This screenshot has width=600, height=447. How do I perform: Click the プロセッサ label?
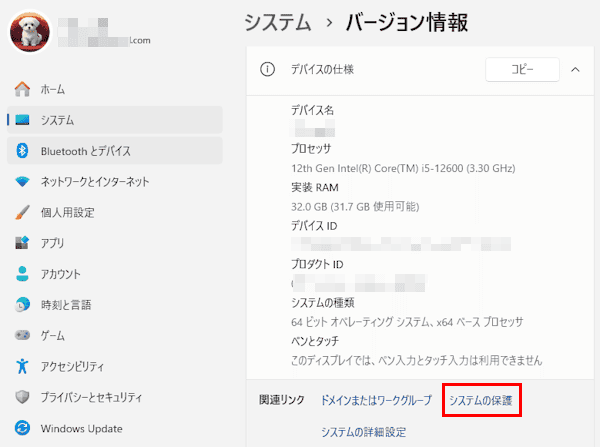tap(311, 148)
